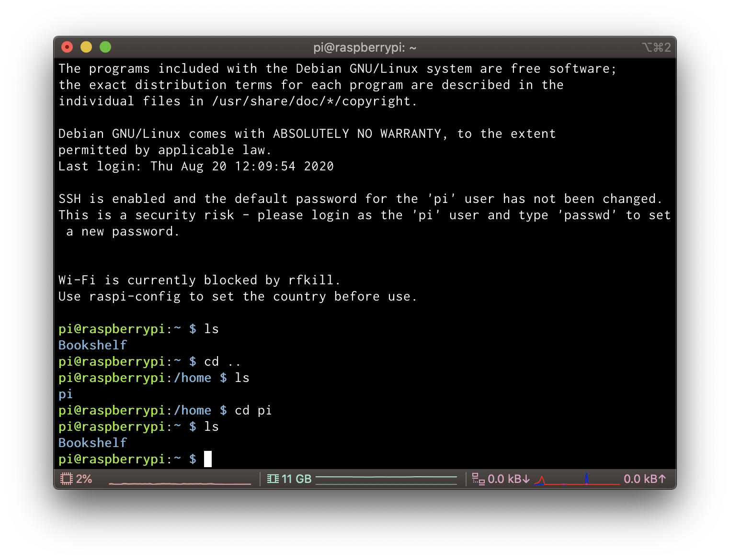Screen dimensions: 730x560
Task: Maximize the terminal with green button
Action: point(105,47)
